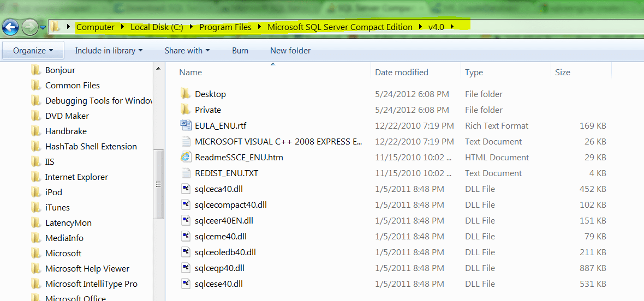Select sqlceoledb40.dll file icon
644x301 pixels.
(186, 252)
